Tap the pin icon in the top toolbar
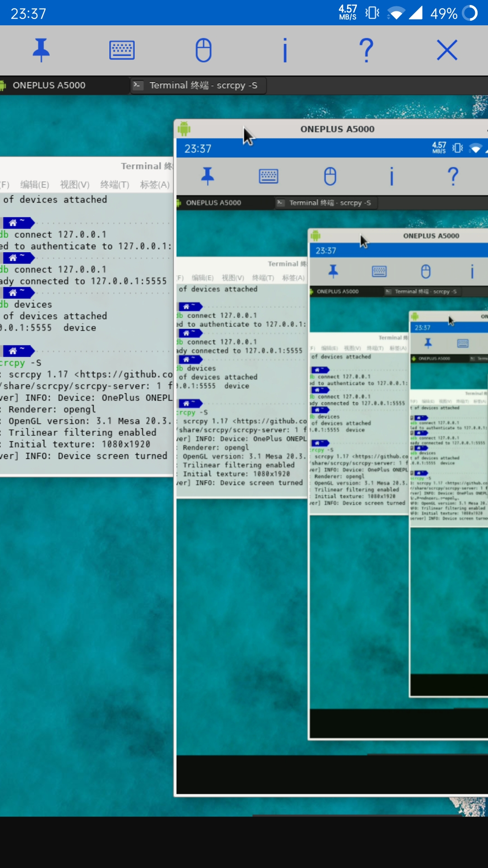Image resolution: width=488 pixels, height=868 pixels. pos(41,50)
